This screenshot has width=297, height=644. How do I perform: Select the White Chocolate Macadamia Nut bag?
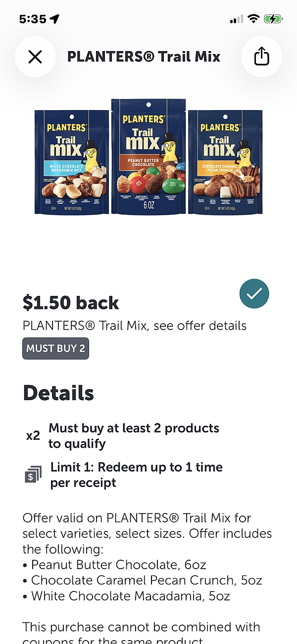click(x=72, y=162)
